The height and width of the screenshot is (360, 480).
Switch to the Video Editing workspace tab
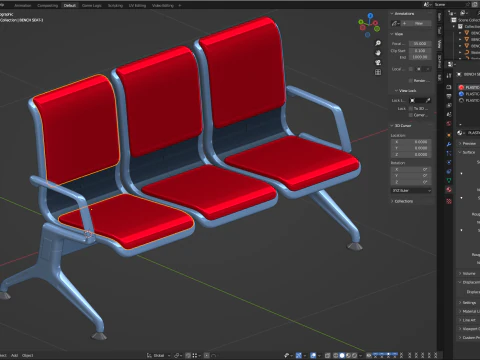coord(163,5)
